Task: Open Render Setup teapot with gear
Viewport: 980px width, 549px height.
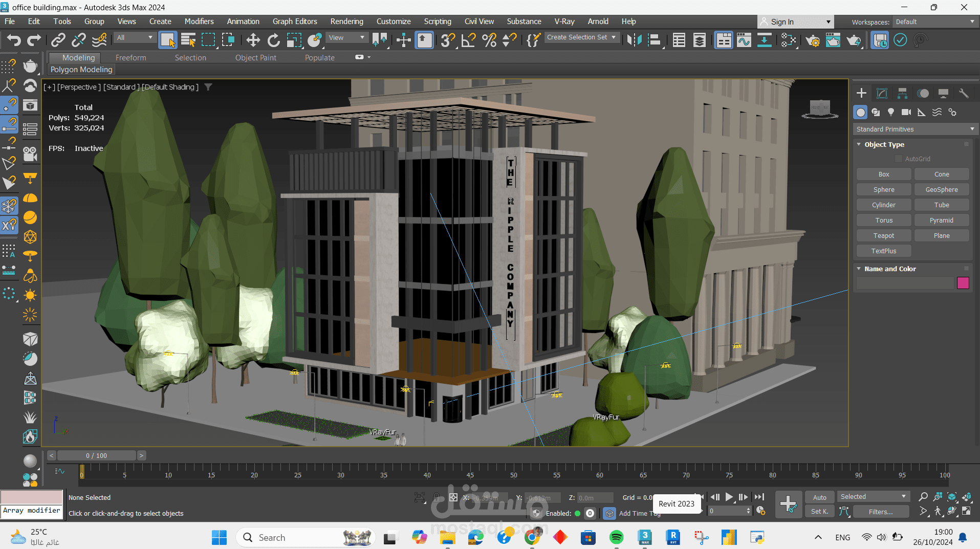Action: (813, 40)
